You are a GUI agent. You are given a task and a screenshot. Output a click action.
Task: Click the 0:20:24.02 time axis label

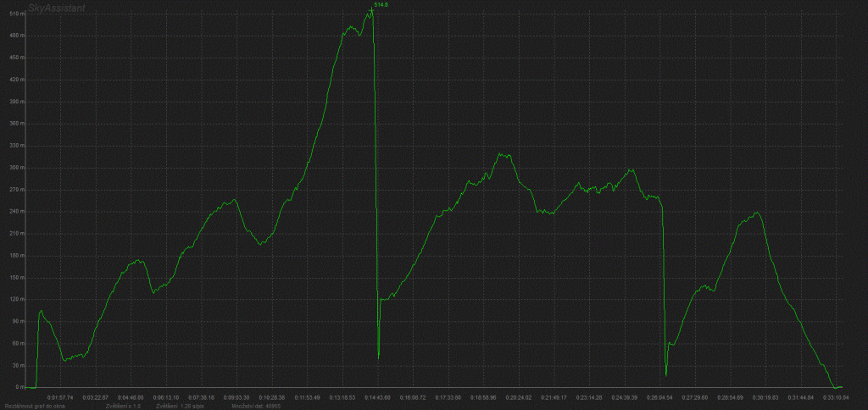coord(518,396)
